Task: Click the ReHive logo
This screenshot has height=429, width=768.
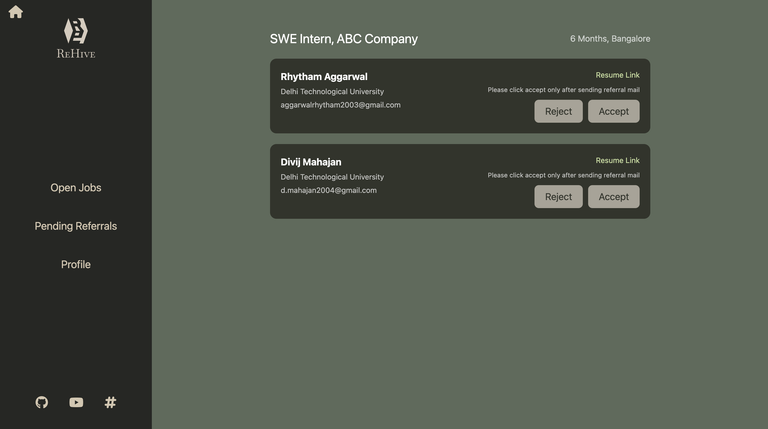Action: coord(76,38)
